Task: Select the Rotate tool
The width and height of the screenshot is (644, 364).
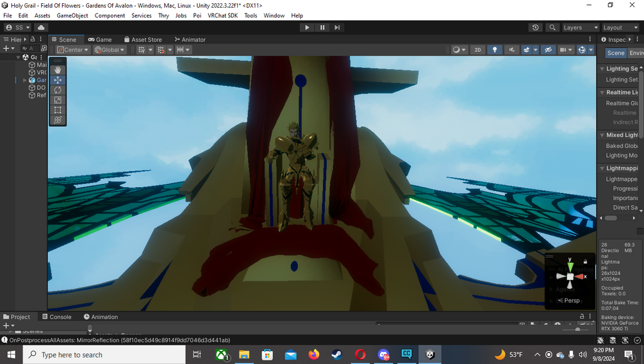Action: pos(58,90)
